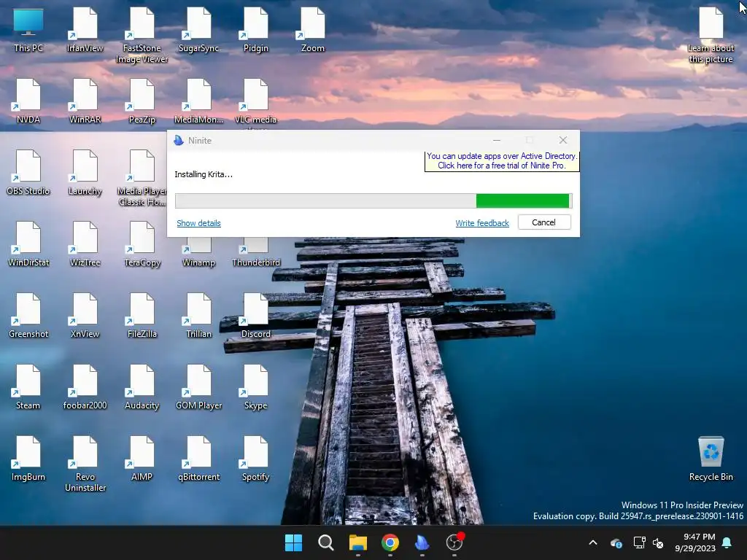Select the ImgBurn desktop shortcut
The height and width of the screenshot is (560, 747).
(x=28, y=458)
